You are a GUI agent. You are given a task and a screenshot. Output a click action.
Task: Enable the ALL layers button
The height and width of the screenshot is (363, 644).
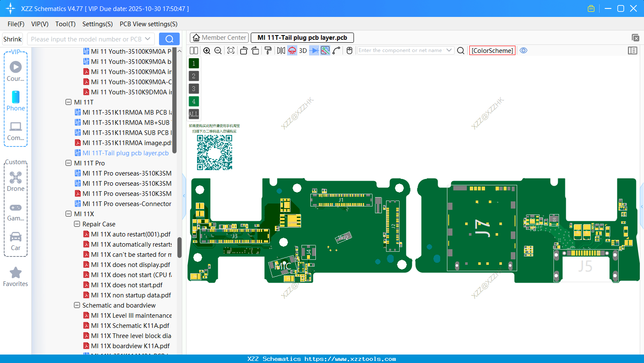tap(194, 114)
